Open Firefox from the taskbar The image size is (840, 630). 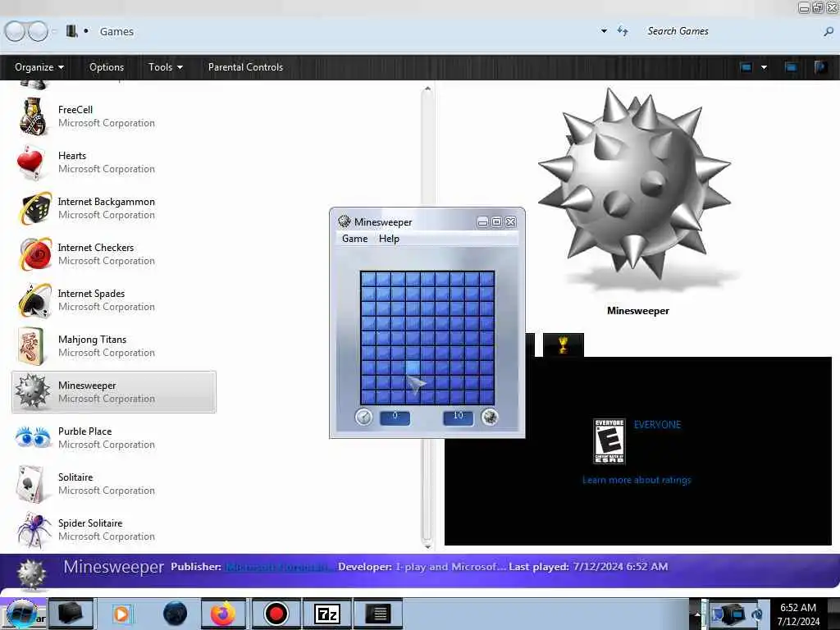tap(223, 614)
